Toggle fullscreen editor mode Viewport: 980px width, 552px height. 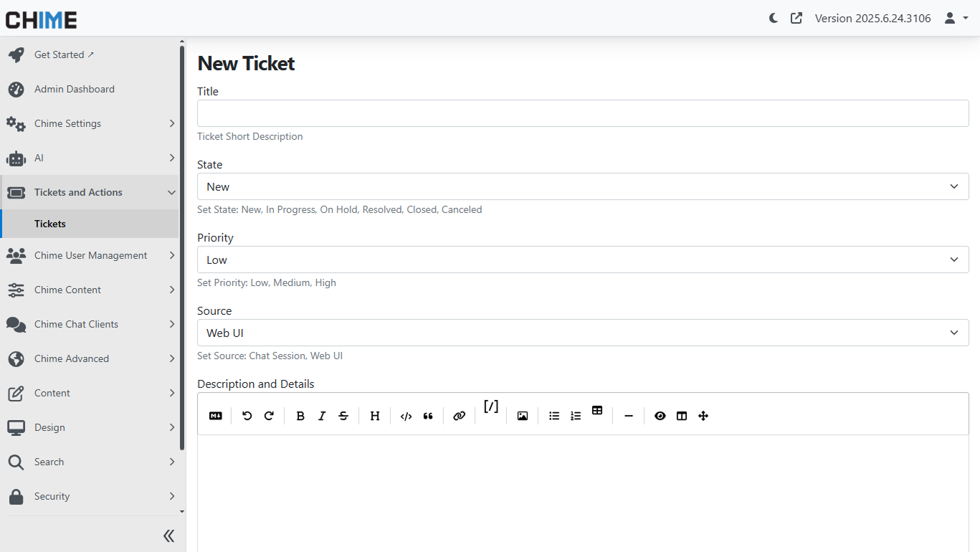(703, 416)
